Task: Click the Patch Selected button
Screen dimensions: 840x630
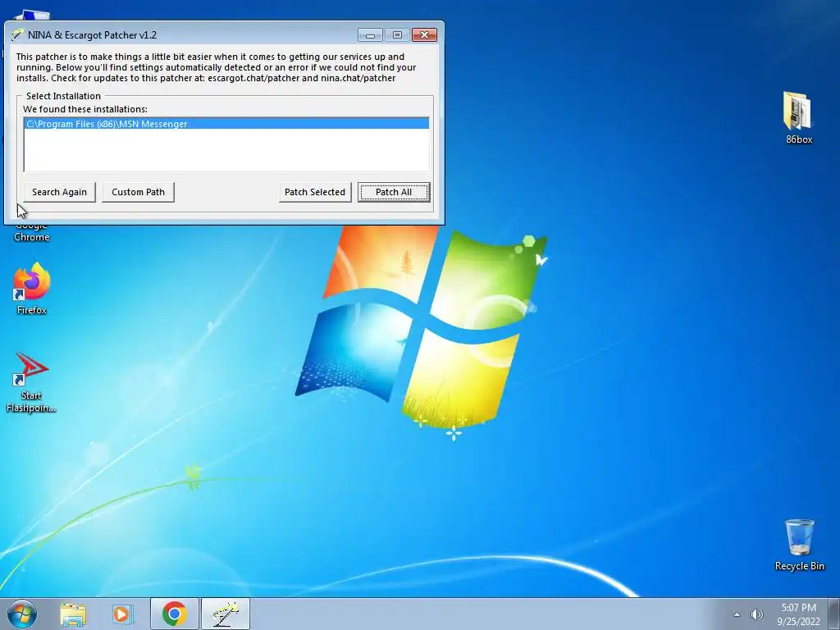Action: (x=315, y=192)
